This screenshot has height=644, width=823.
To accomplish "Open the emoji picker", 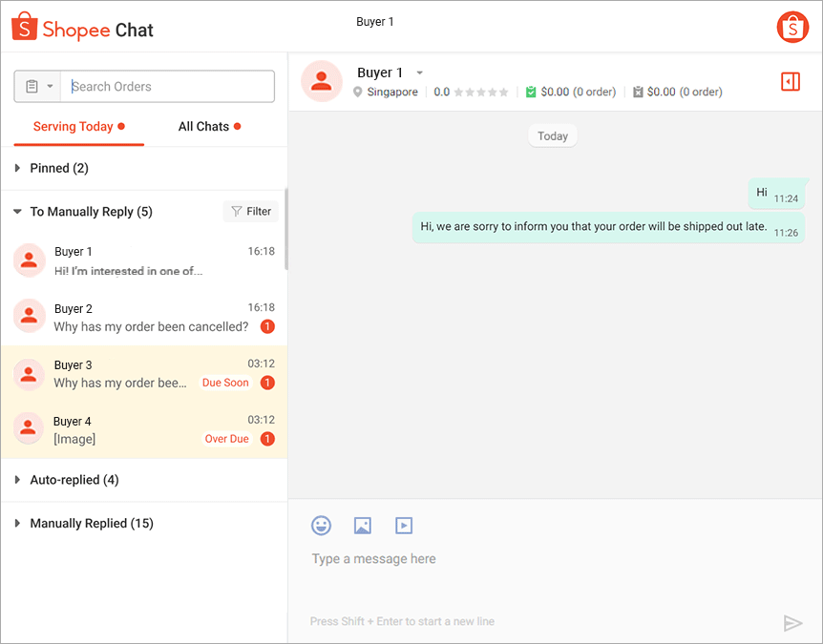I will [321, 526].
